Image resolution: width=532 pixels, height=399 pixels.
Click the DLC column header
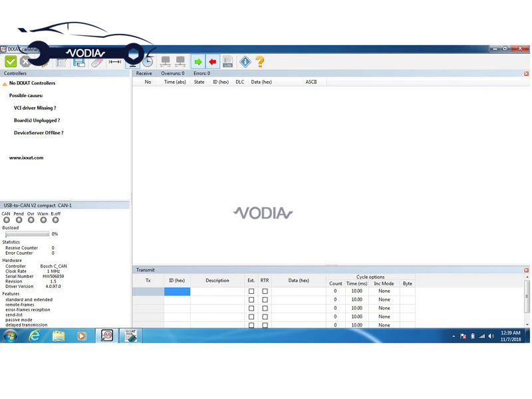(x=240, y=82)
